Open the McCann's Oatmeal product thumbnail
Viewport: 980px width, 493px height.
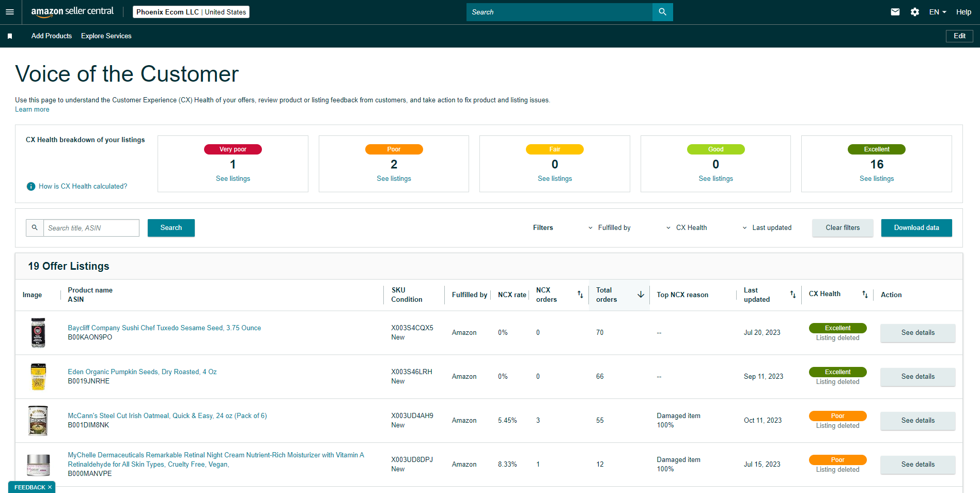coord(38,421)
